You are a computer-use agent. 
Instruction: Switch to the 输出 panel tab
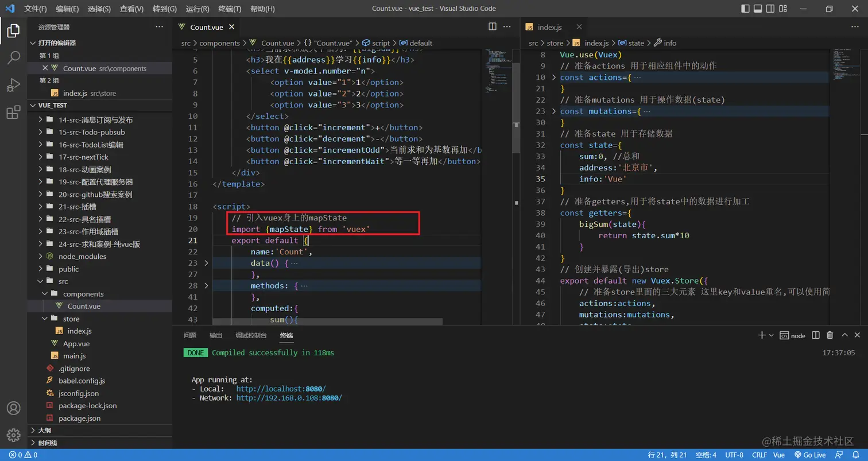(x=216, y=335)
